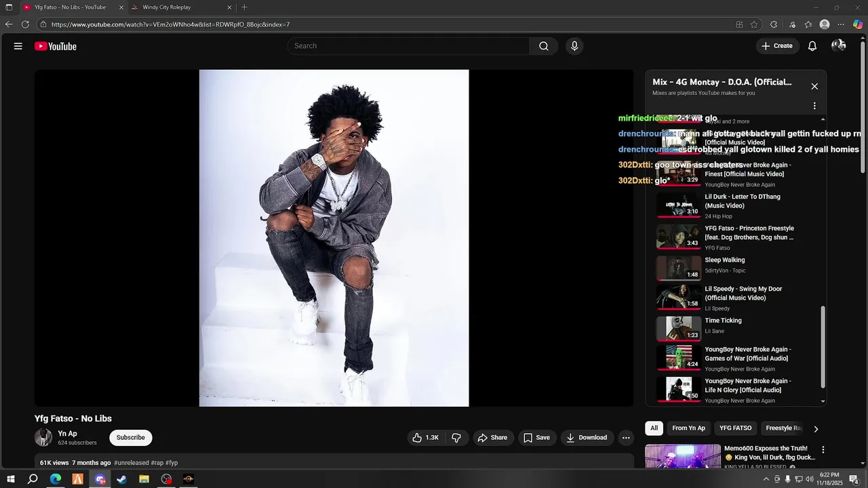The width and height of the screenshot is (868, 488).
Task: Open Discord from taskbar
Action: click(x=100, y=479)
